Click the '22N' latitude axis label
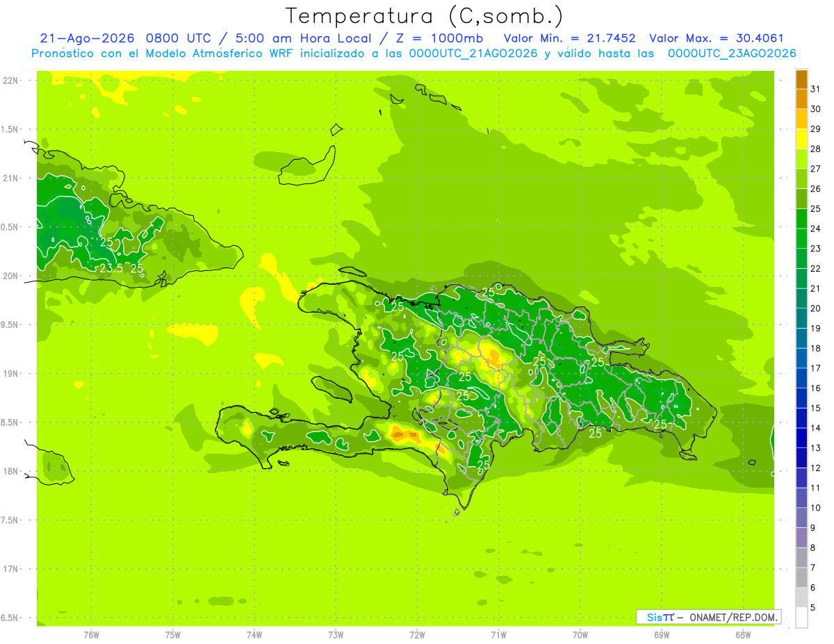Screen dimensions: 834x644 click(10, 81)
